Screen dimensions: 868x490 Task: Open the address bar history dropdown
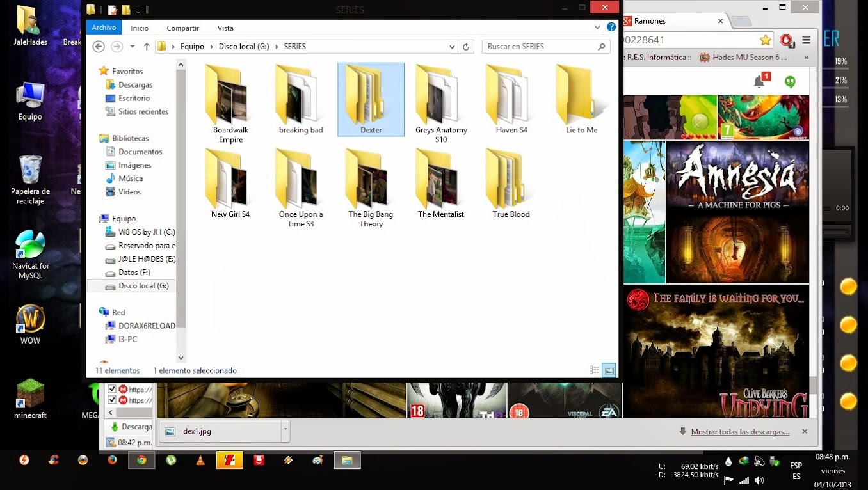tap(452, 47)
